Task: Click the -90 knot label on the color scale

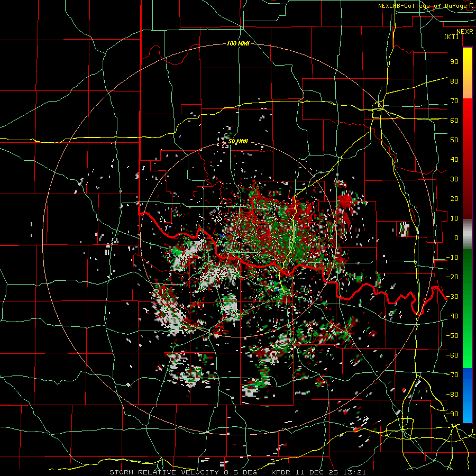Action: click(452, 414)
